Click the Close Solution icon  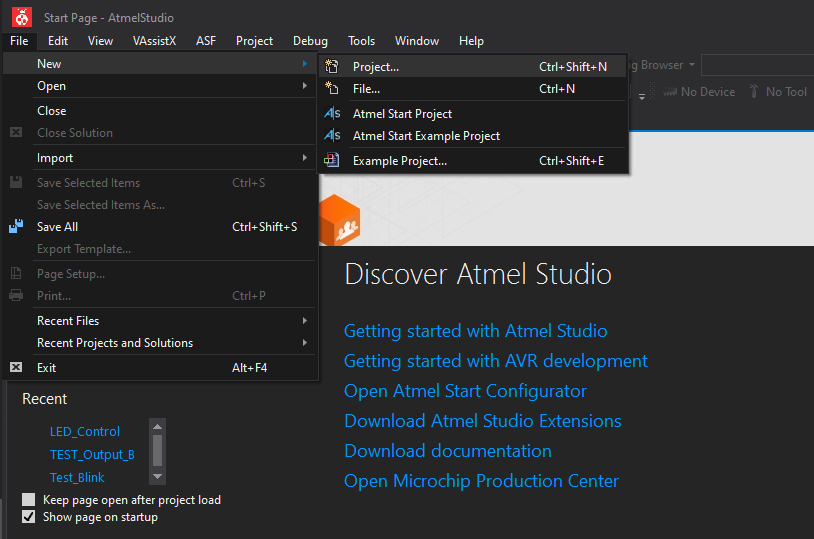(16, 132)
